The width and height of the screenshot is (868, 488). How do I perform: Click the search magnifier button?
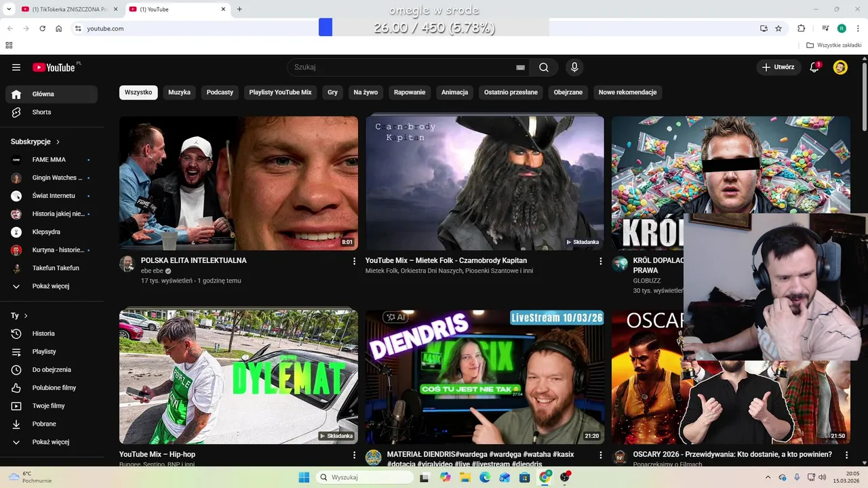pos(544,67)
